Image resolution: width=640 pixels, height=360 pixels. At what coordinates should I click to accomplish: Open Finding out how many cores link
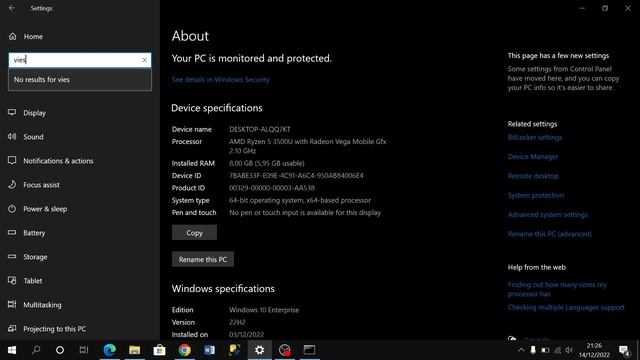[557, 289]
